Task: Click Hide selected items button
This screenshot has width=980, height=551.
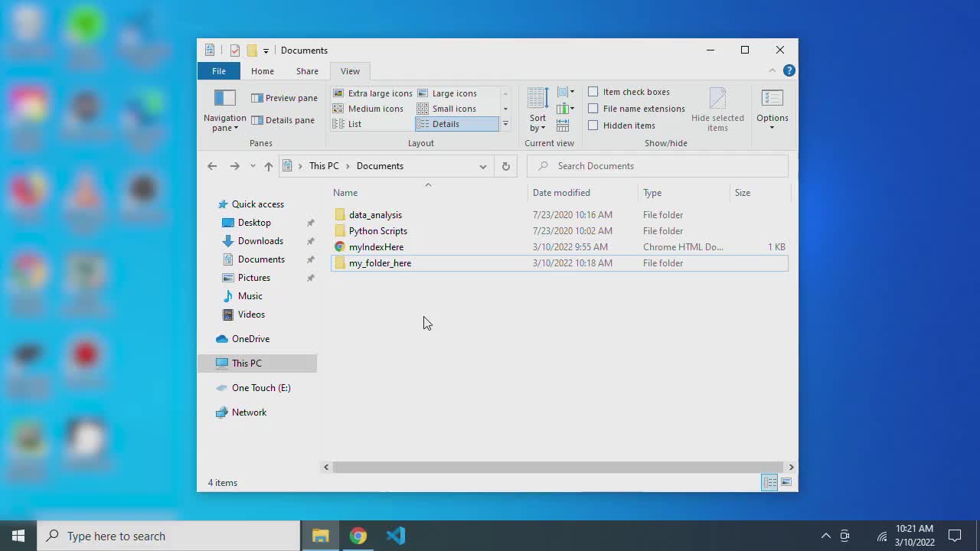Action: pyautogui.click(x=717, y=110)
